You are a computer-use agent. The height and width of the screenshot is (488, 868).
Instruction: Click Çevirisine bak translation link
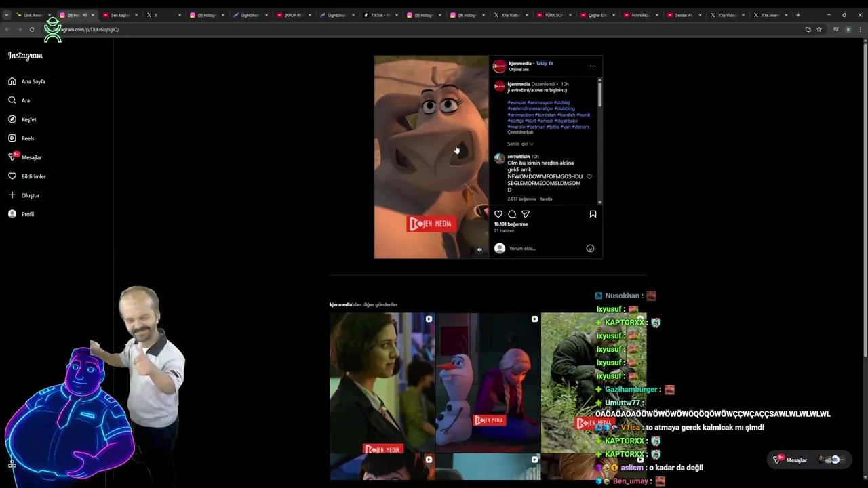click(x=521, y=133)
